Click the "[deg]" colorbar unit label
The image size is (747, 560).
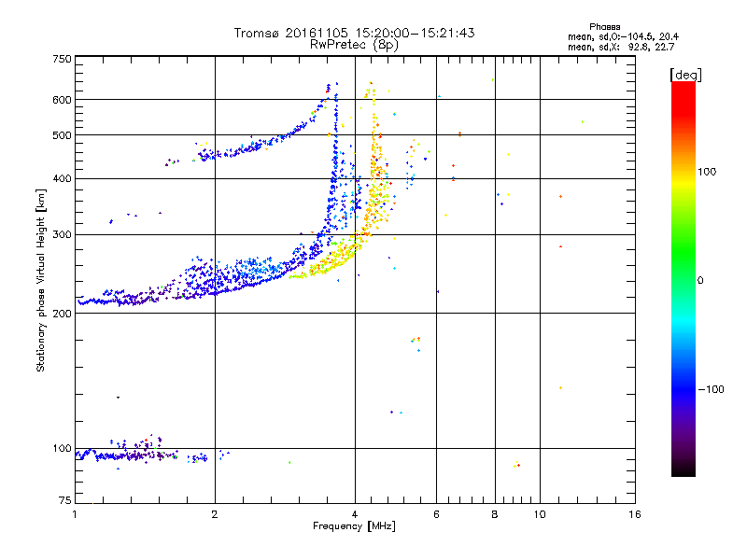click(685, 76)
